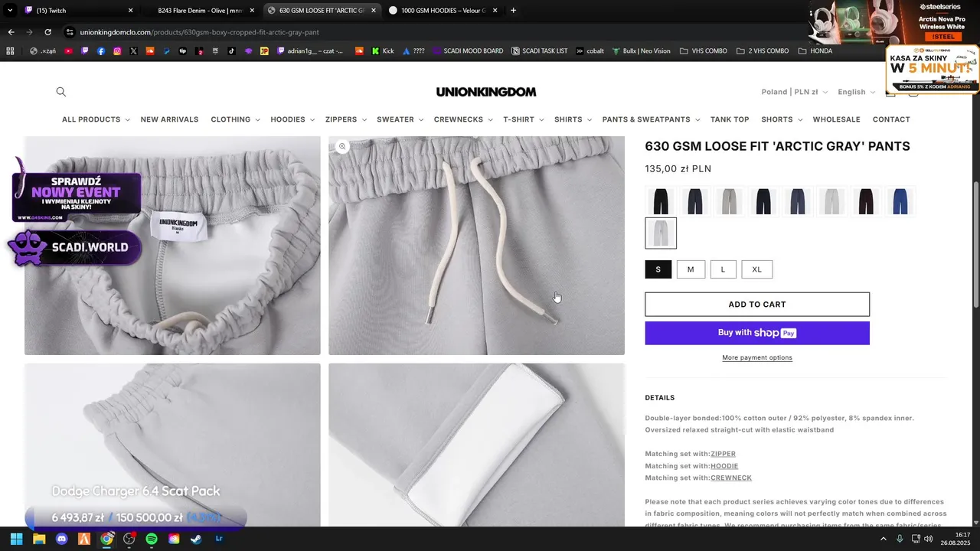Click the UNIONKINGDOM logo
Screen dimensions: 980x551
[x=486, y=92]
